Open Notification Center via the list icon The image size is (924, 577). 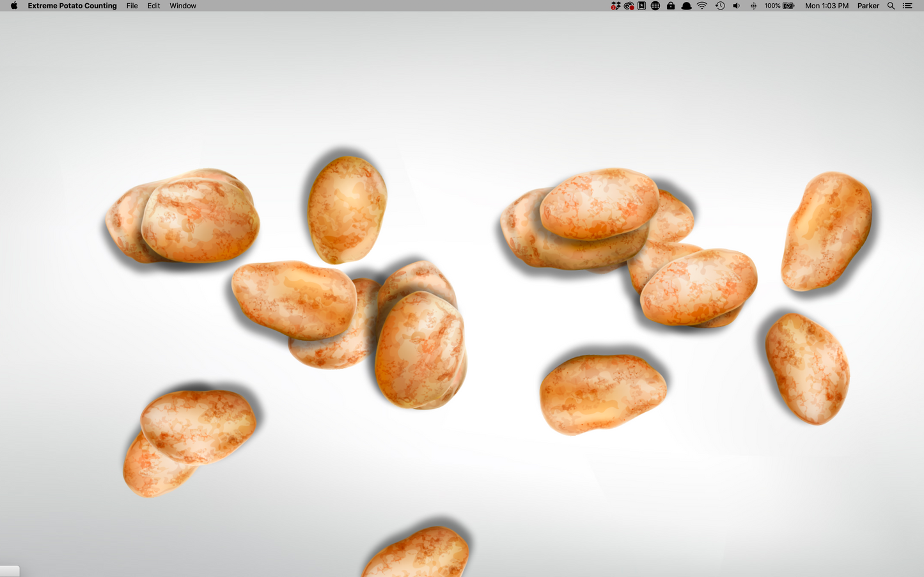[907, 6]
